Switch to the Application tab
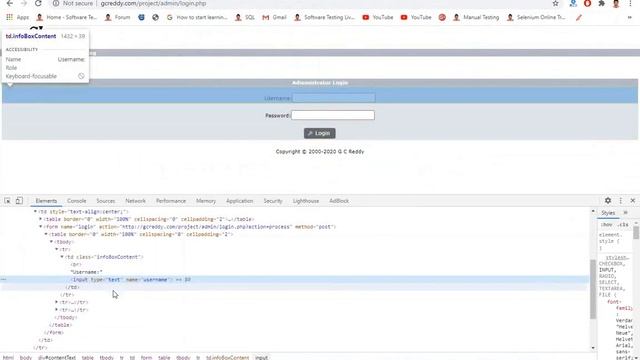640x360 pixels. pyautogui.click(x=240, y=201)
